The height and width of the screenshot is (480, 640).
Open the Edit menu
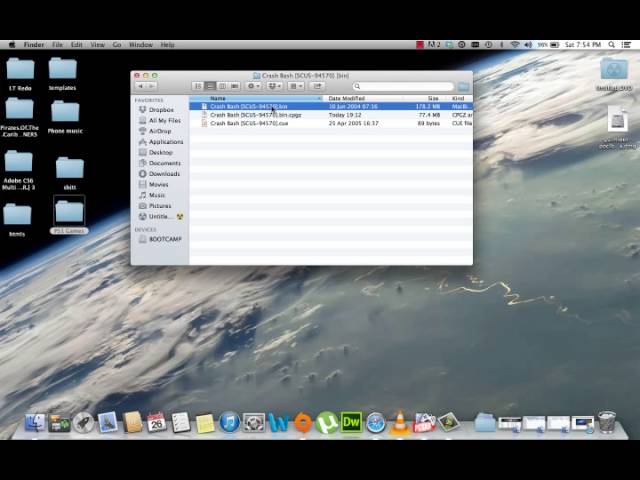76,45
